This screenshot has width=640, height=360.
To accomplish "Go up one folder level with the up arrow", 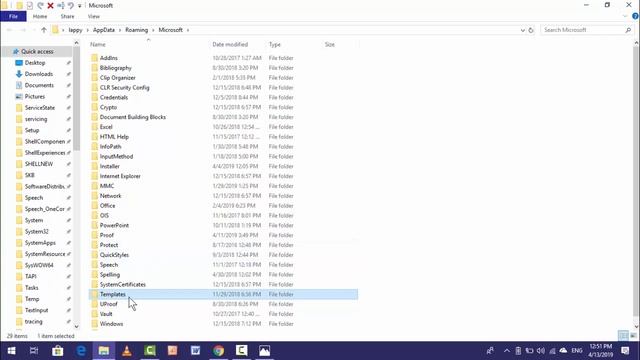I will [44, 30].
